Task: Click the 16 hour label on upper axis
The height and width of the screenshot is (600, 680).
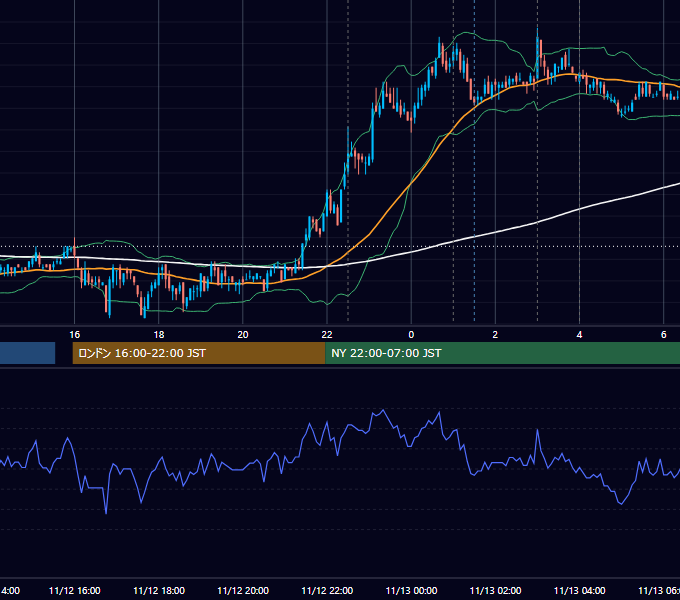Action: (75, 335)
